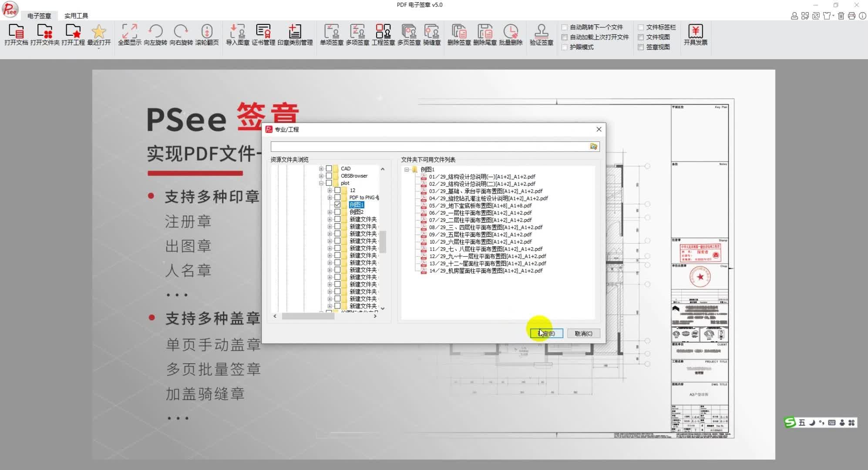The height and width of the screenshot is (470, 868).
Task: Open 印章类别管理 stamp category manager
Action: tap(295, 31)
